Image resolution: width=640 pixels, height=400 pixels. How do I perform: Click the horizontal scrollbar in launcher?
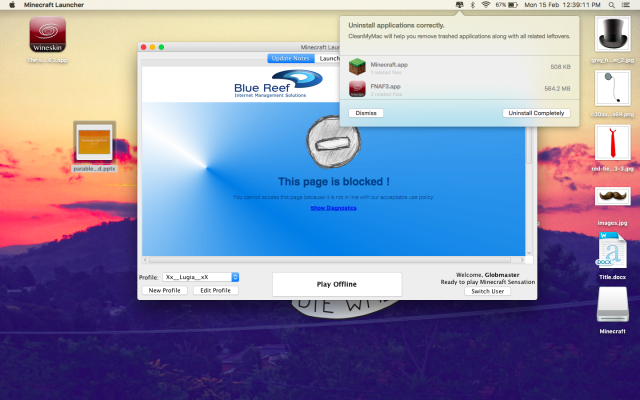click(x=330, y=260)
